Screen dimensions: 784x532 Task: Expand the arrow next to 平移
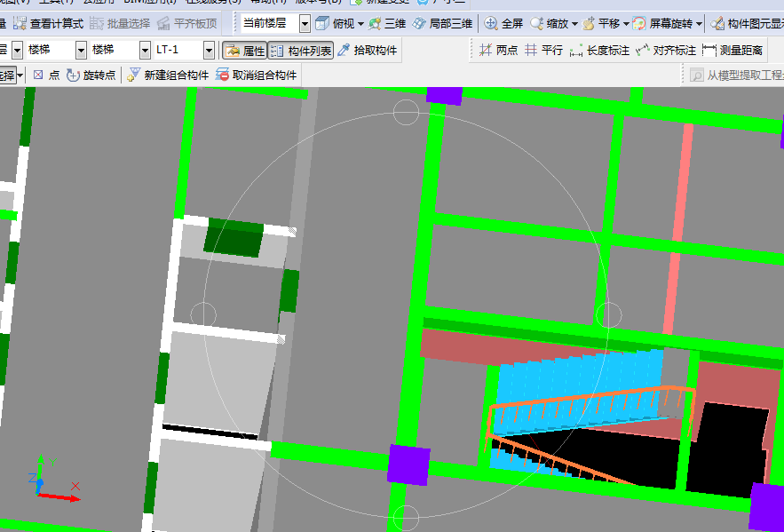(x=626, y=24)
